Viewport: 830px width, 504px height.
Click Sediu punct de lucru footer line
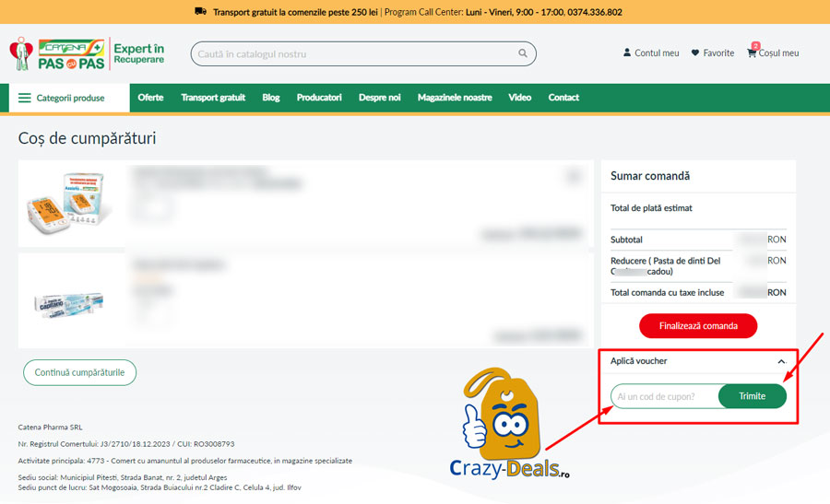coord(160,487)
